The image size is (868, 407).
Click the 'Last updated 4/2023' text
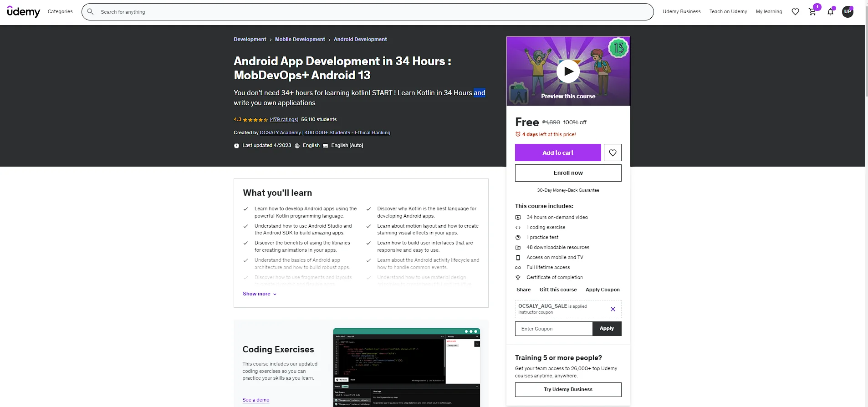(266, 146)
